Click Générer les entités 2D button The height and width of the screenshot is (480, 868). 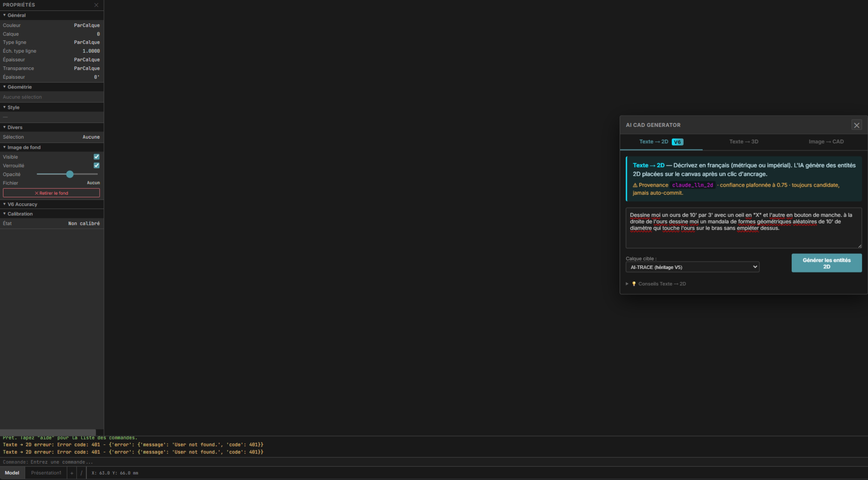[x=826, y=263]
